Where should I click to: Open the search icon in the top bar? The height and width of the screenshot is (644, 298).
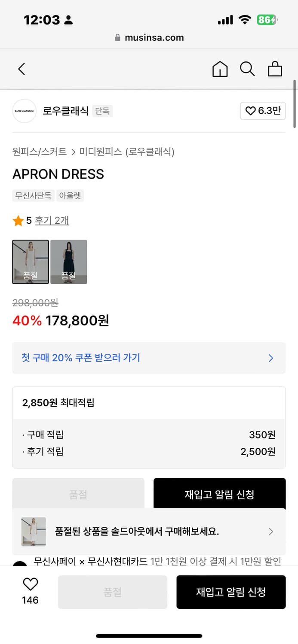[x=247, y=69]
